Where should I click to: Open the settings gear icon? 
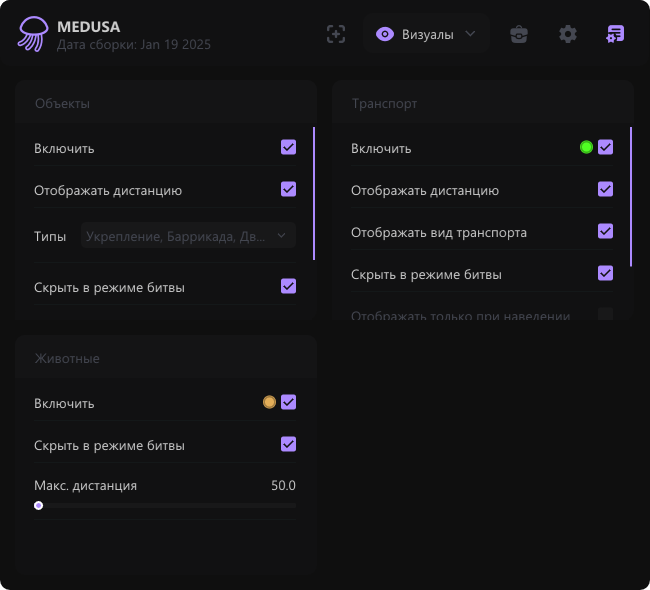point(568,34)
